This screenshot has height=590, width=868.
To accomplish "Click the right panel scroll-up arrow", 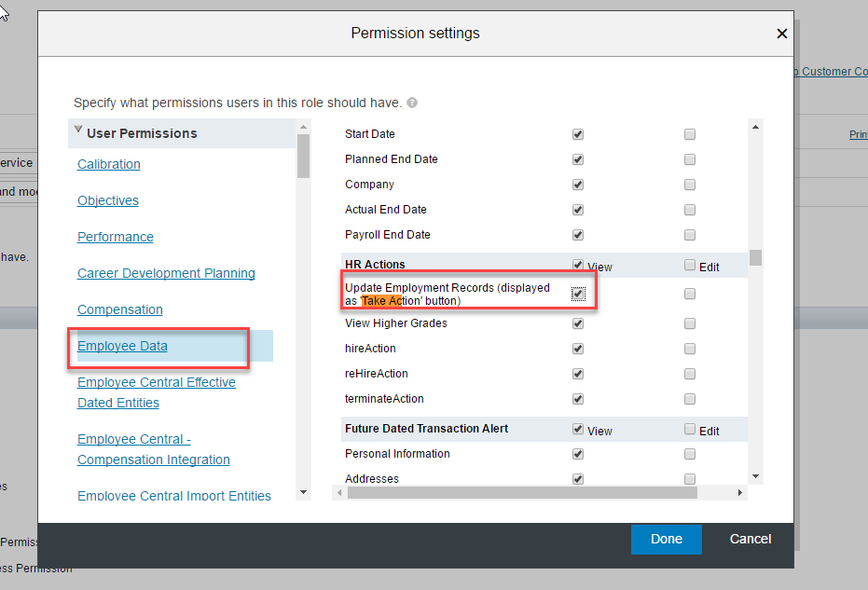I will coord(755,128).
